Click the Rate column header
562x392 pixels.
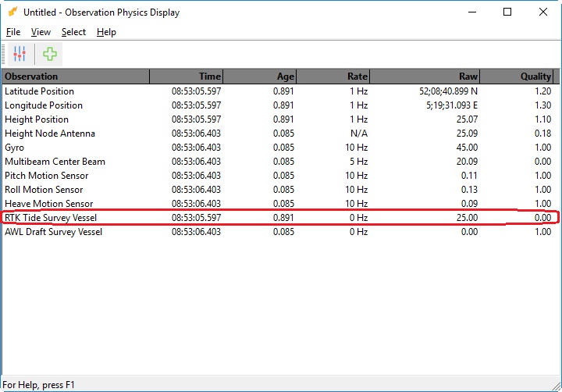tap(333, 77)
